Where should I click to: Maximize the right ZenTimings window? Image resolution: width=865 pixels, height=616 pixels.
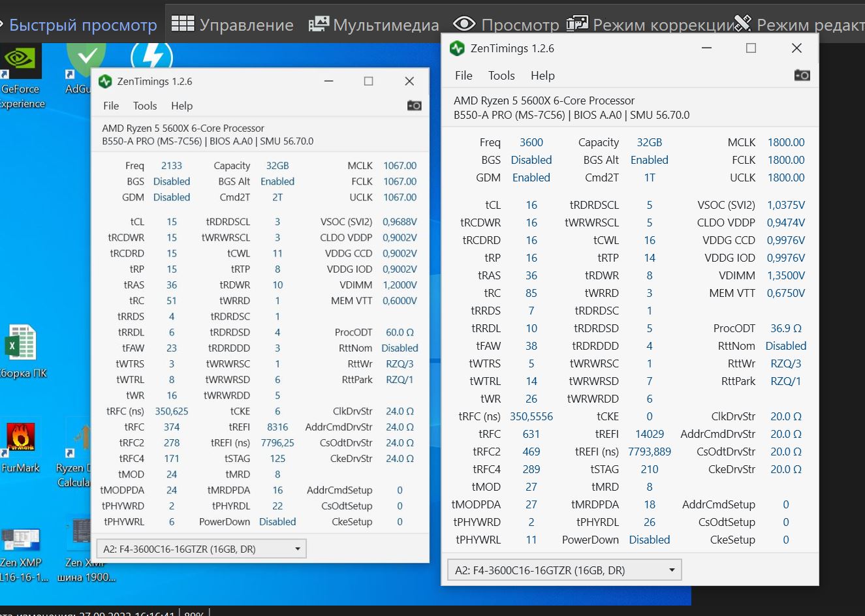click(x=751, y=48)
